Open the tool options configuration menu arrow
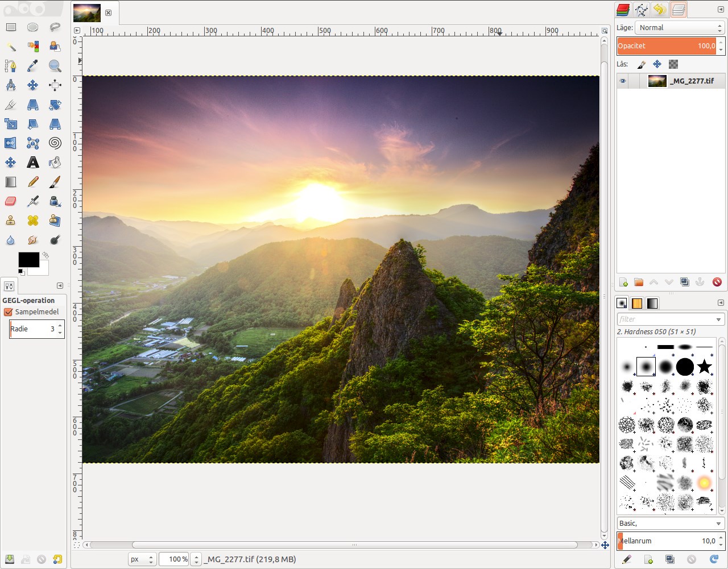Screen dimensions: 728x569 click(x=60, y=286)
